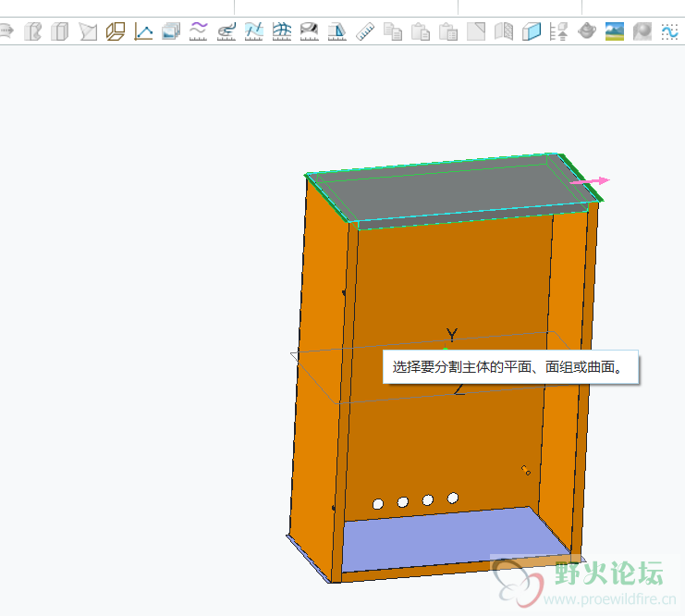Click the pink direction arrow on model
Screen dimensions: 685x616
590,181
